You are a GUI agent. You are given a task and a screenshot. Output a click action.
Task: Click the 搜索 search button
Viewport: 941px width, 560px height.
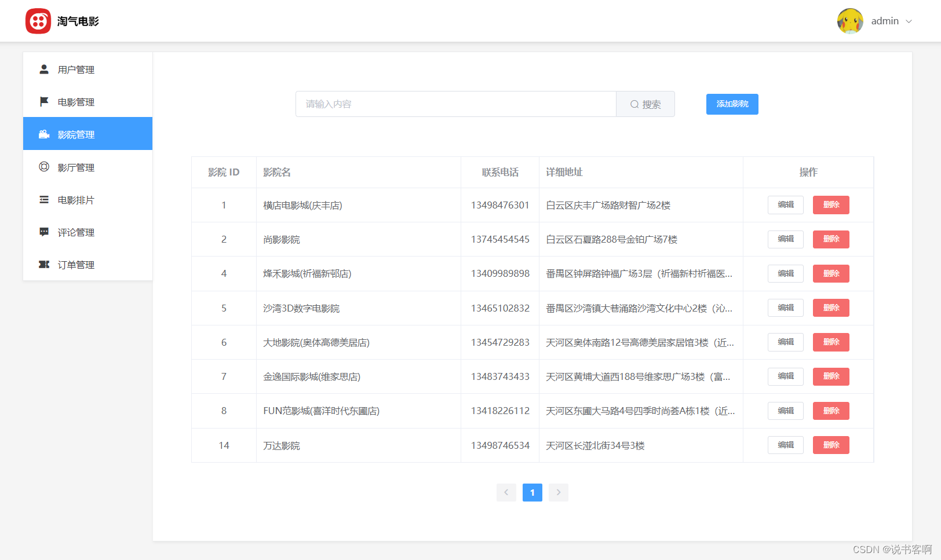click(645, 104)
